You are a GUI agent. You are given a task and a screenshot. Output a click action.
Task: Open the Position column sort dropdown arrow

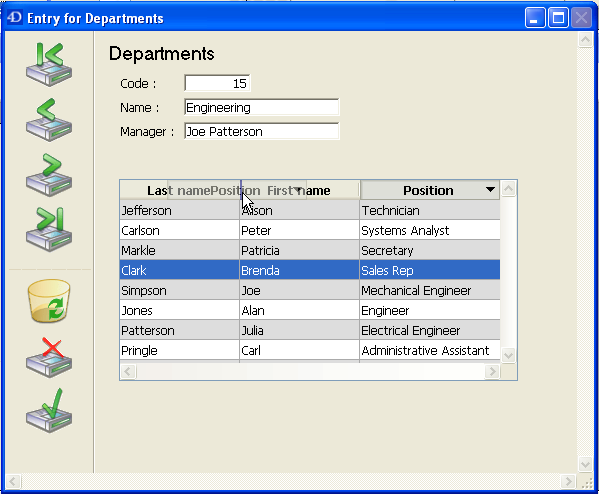490,190
